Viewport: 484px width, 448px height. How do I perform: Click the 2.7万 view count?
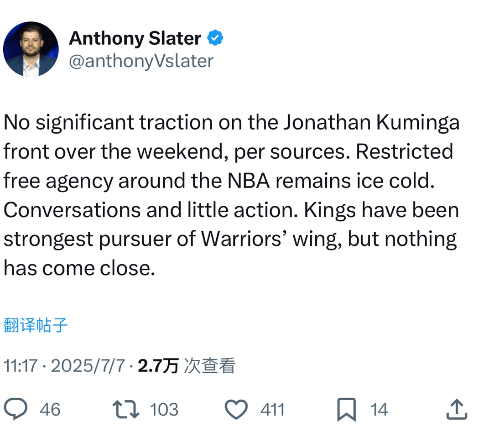point(158,366)
